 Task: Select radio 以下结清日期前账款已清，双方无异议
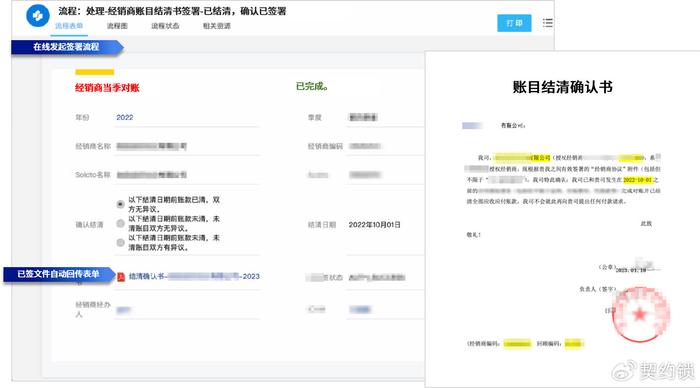coord(121,204)
